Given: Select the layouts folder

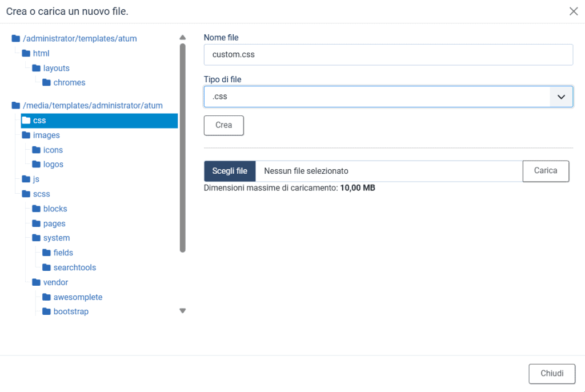Looking at the screenshot, I should coord(56,69).
